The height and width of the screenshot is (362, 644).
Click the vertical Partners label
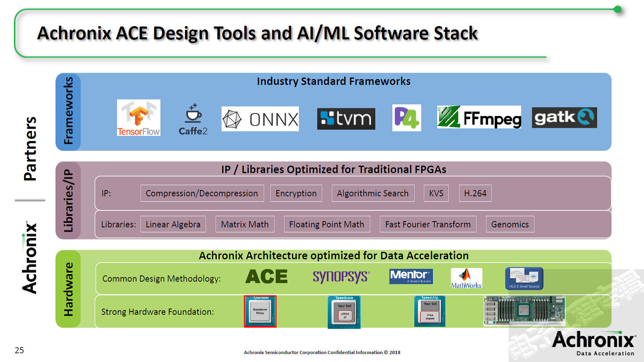click(x=30, y=149)
